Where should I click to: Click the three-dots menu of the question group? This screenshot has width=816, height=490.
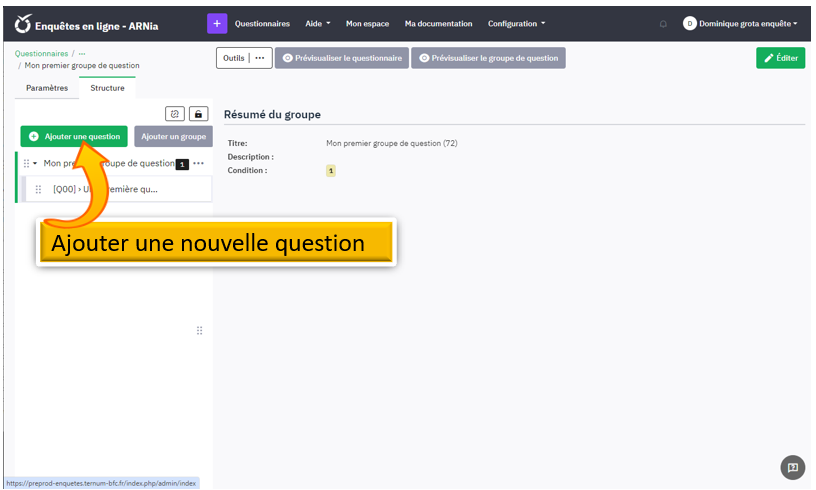tap(199, 163)
